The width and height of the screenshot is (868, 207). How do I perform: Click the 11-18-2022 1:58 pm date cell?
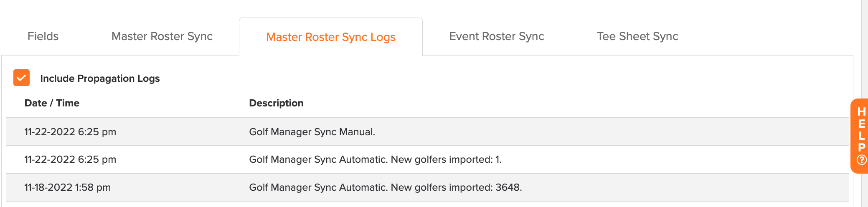(x=67, y=187)
